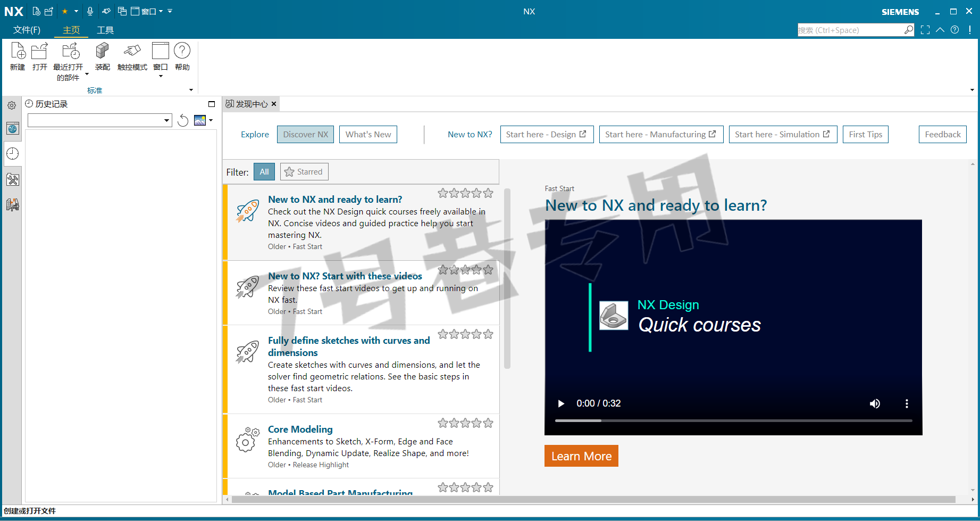Open the Core Modeling article title
This screenshot has height=521, width=980.
click(x=300, y=429)
